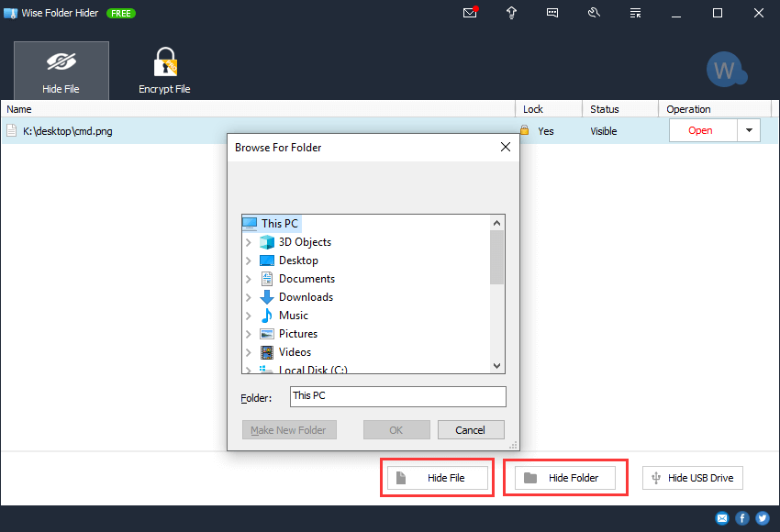Open the feedback message icon in title bar
Viewport: 780px width, 532px height.
tap(552, 13)
